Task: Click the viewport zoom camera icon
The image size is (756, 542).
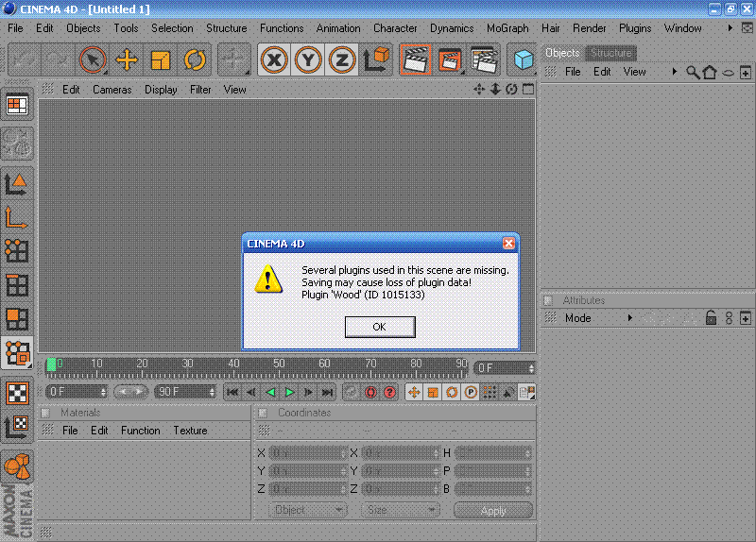Action: pyautogui.click(x=495, y=89)
